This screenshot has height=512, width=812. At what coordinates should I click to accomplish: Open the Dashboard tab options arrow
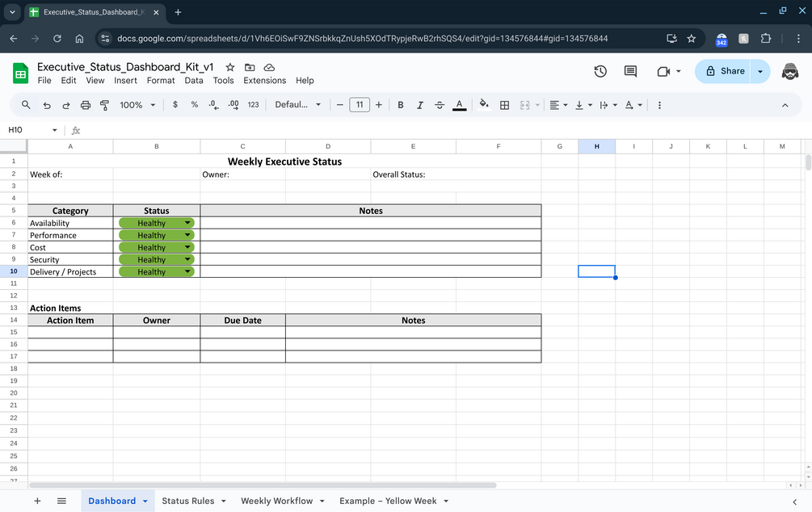coord(145,502)
